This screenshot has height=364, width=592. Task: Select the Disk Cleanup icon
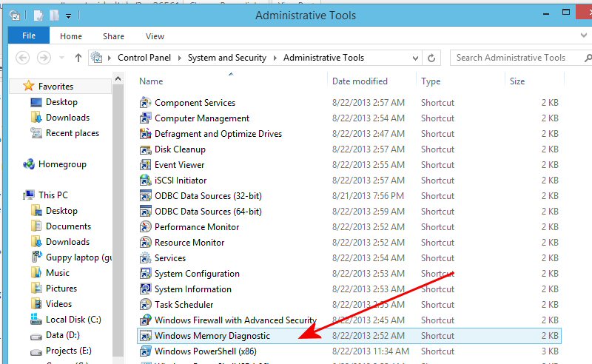coord(145,149)
